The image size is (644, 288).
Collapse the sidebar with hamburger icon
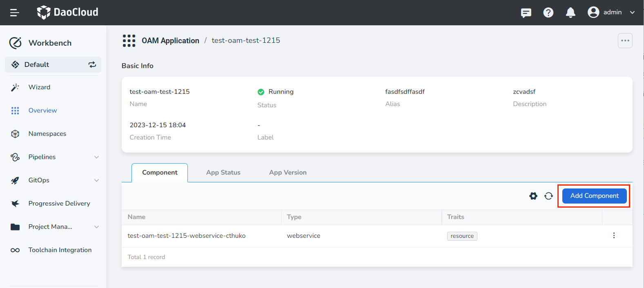[x=15, y=13]
